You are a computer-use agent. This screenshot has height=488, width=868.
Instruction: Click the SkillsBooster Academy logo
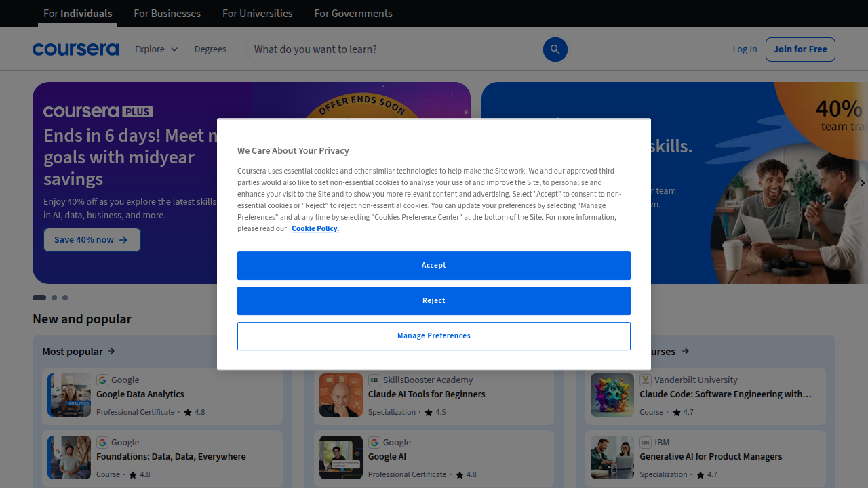tap(374, 380)
